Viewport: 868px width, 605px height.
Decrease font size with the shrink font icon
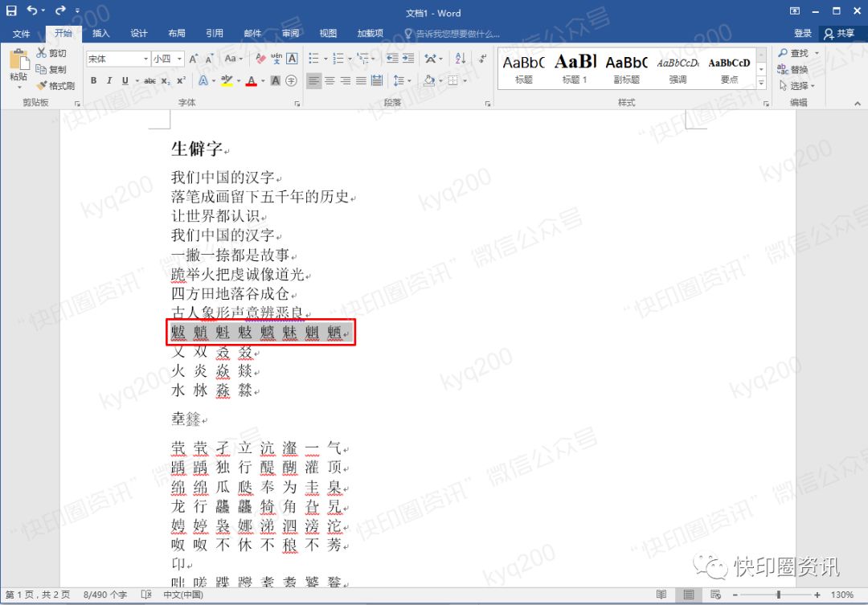(210, 59)
